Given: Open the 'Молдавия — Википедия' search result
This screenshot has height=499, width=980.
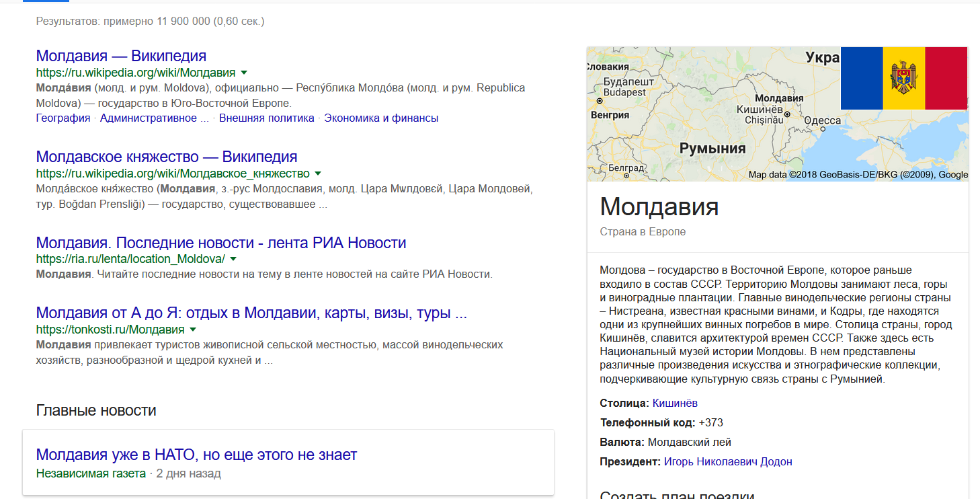Looking at the screenshot, I should tap(121, 56).
